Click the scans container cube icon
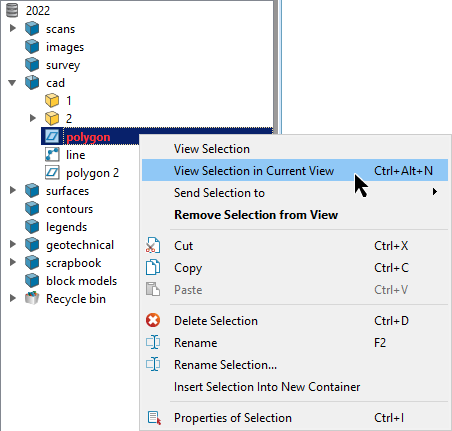The width and height of the screenshot is (452, 431). pos(32,29)
